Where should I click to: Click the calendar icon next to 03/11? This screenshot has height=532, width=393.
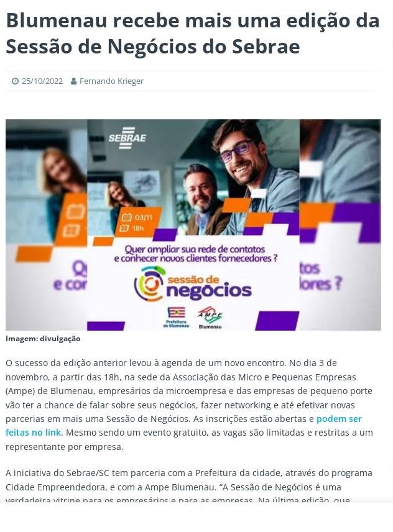pyautogui.click(x=126, y=218)
